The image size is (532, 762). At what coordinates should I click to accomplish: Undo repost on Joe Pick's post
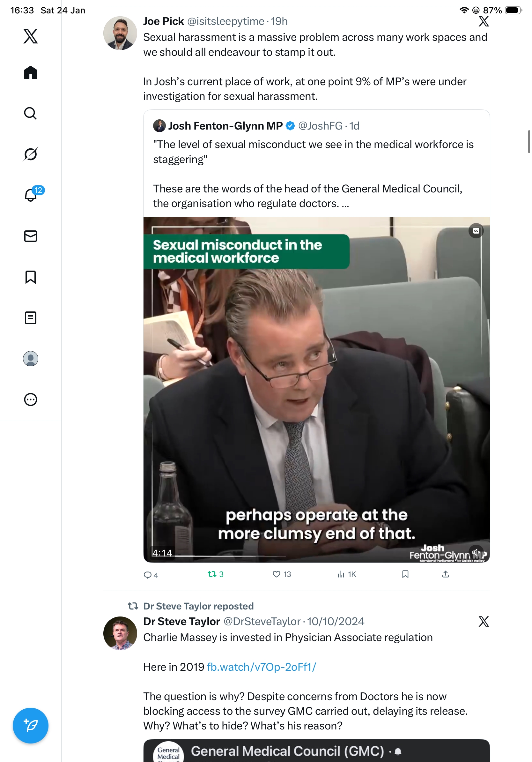[x=215, y=574]
